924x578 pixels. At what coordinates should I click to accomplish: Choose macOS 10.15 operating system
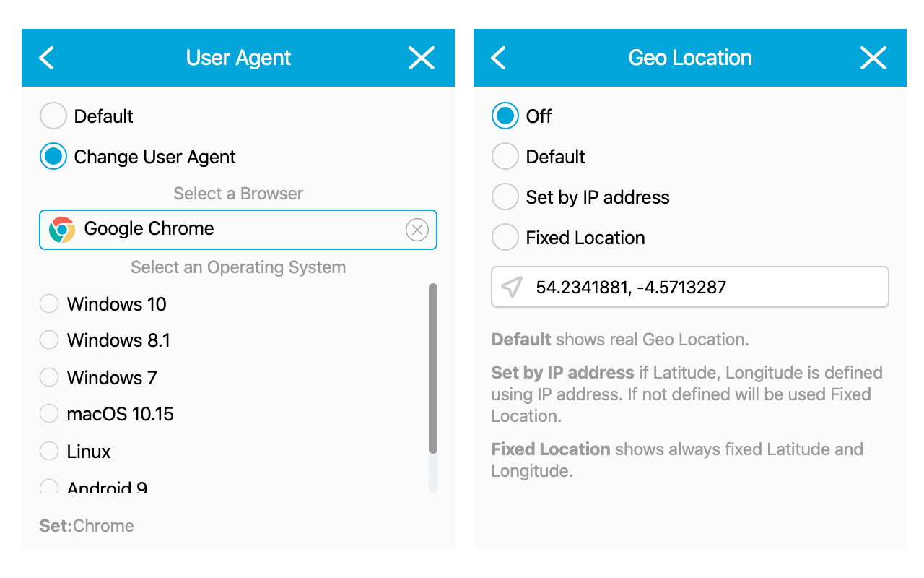point(49,414)
